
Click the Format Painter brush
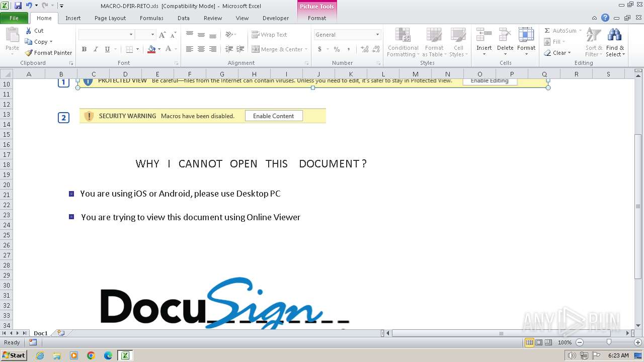(x=29, y=53)
